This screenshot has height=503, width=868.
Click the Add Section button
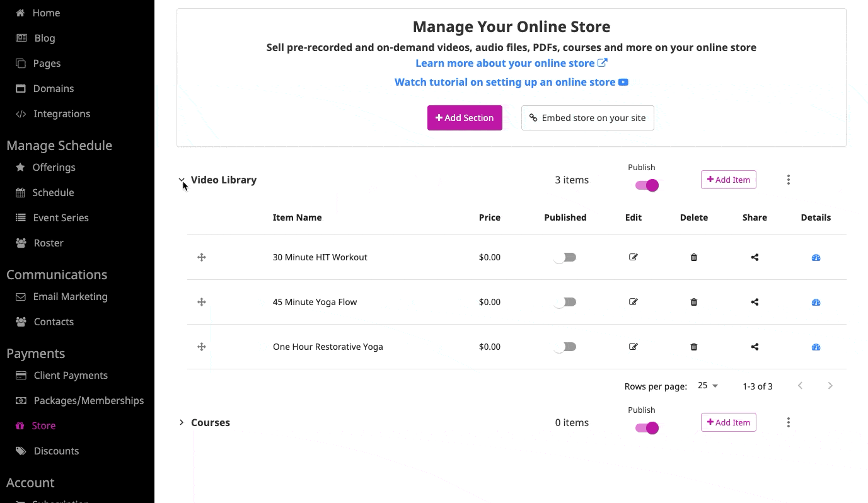465,118
